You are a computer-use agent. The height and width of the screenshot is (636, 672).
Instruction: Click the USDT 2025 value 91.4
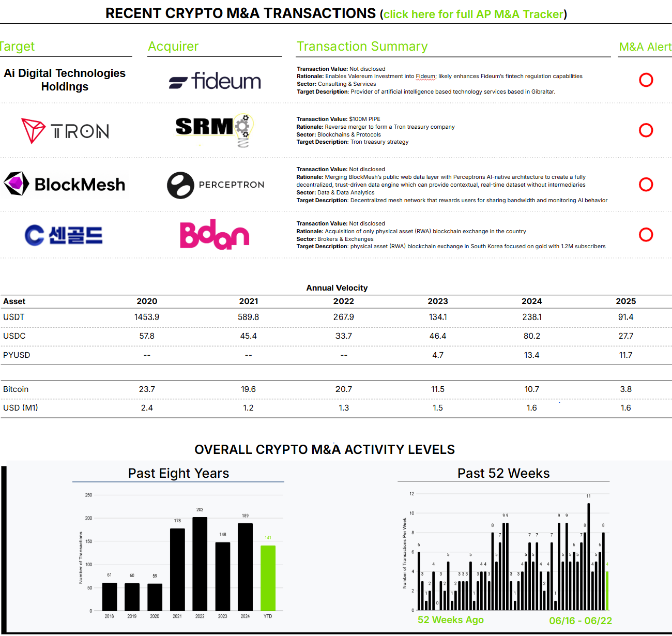click(x=626, y=317)
